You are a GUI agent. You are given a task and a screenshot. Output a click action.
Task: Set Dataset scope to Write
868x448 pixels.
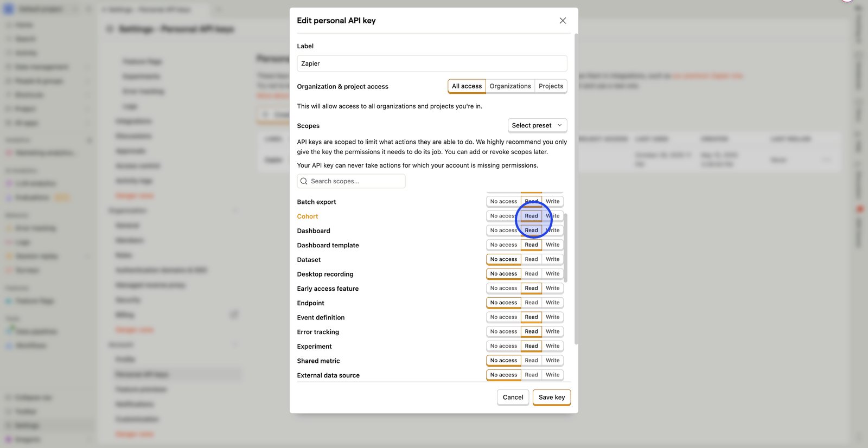(x=552, y=259)
